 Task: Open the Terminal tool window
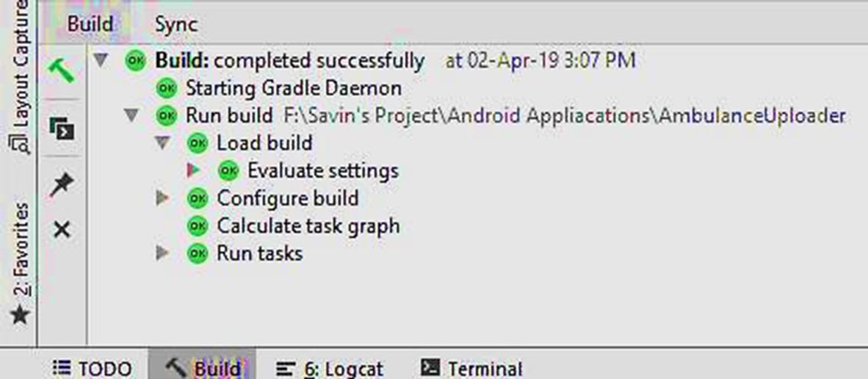[471, 368]
